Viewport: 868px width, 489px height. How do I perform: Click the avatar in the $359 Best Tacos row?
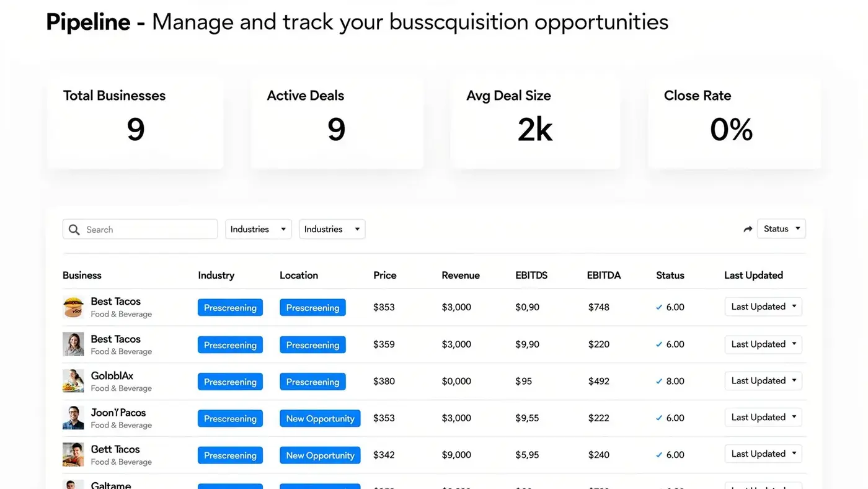73,344
